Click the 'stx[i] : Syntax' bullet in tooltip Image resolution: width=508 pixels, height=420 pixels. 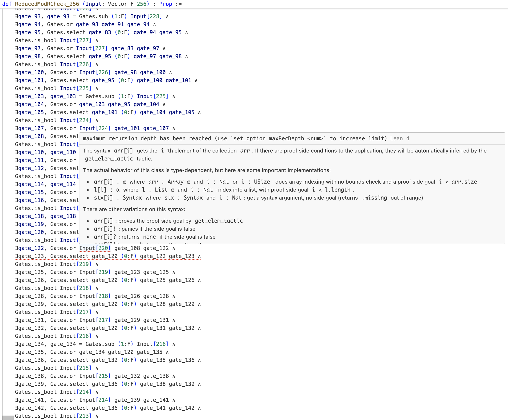click(118, 198)
